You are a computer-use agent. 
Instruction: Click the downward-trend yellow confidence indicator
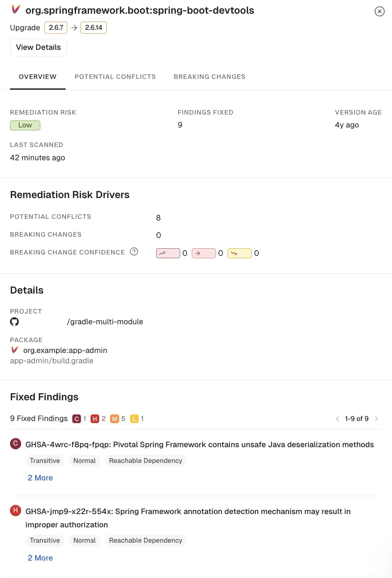[x=240, y=253]
